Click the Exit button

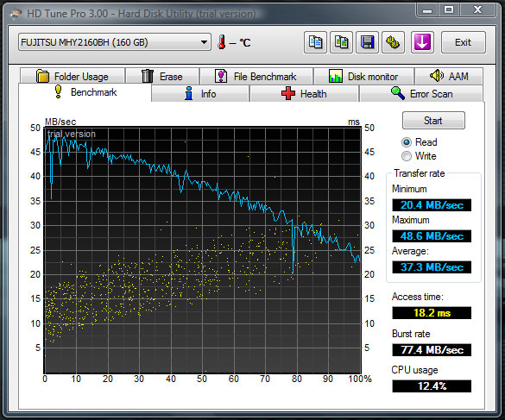pos(463,42)
